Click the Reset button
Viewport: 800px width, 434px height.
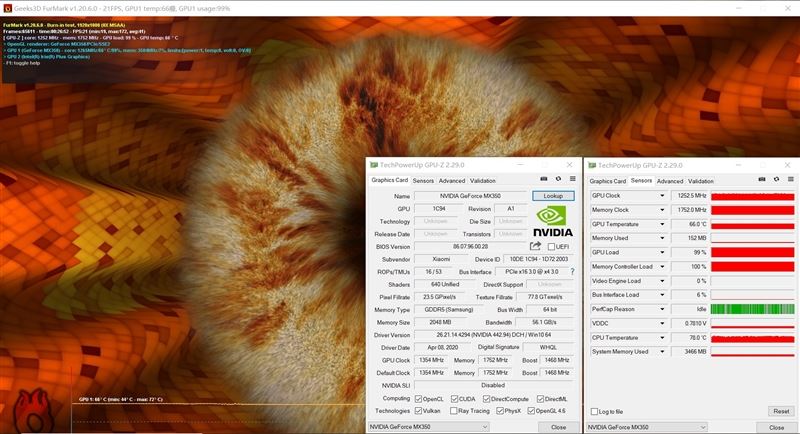click(780, 411)
